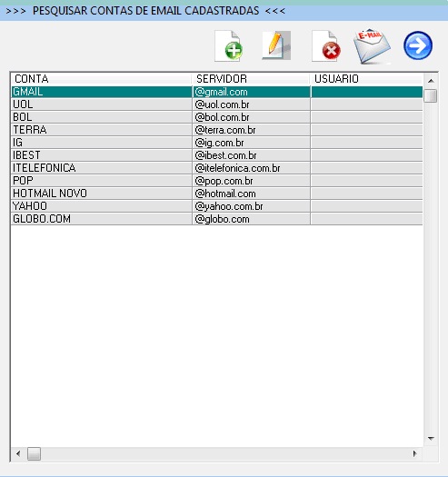Click the edit account pencil icon
The width and height of the screenshot is (448, 477).
click(x=276, y=45)
